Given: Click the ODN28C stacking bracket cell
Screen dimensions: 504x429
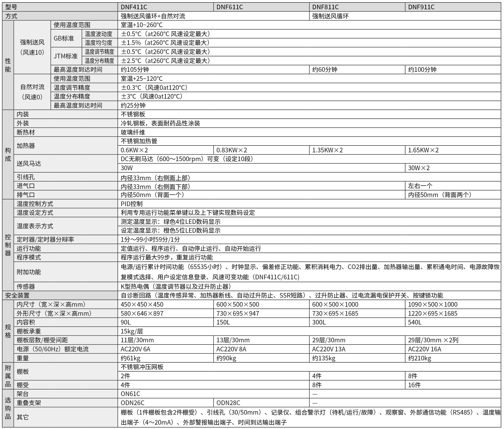Looking at the screenshot, I should (x=261, y=403).
